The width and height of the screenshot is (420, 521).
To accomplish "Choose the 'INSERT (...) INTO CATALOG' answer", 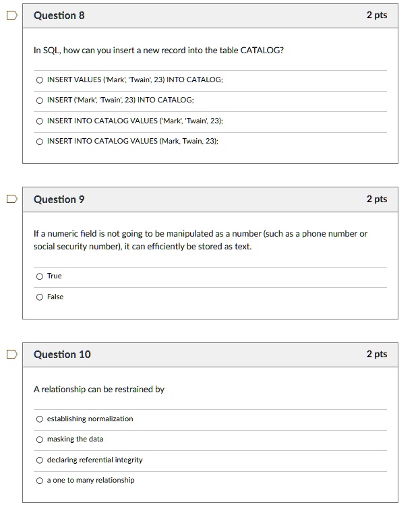I will pyautogui.click(x=40, y=100).
